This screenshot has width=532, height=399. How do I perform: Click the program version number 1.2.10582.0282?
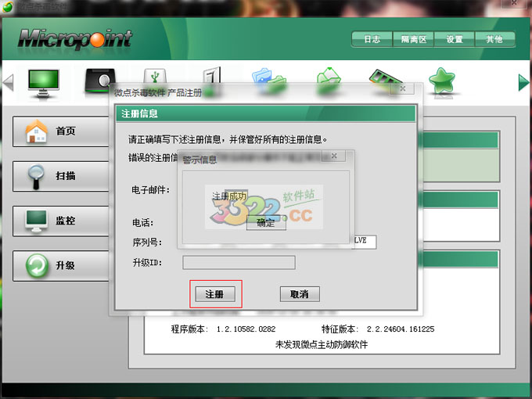pos(246,329)
